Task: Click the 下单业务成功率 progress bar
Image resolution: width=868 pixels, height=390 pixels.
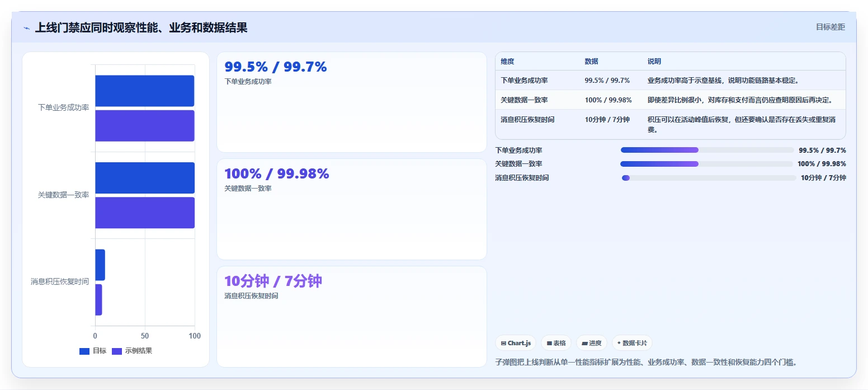Action: pos(707,150)
